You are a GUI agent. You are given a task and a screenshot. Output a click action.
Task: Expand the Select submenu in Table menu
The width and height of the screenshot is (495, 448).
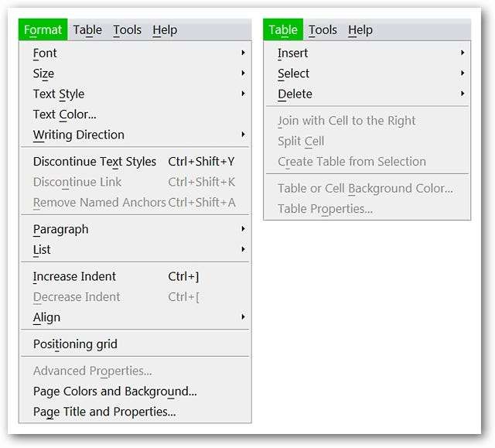click(293, 74)
